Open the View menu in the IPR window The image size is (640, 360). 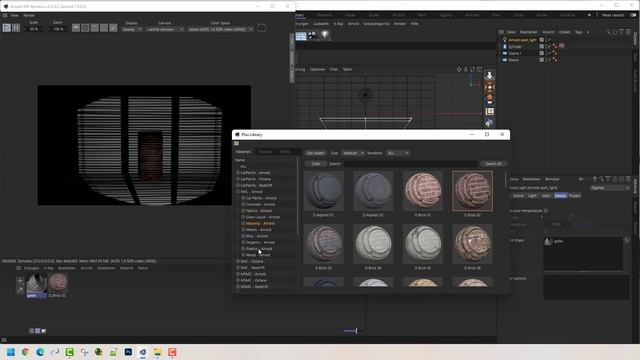pyautogui.click(x=15, y=16)
